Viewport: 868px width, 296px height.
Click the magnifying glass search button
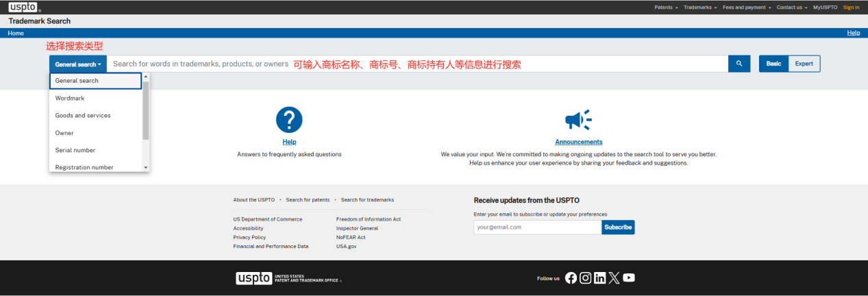tap(739, 64)
